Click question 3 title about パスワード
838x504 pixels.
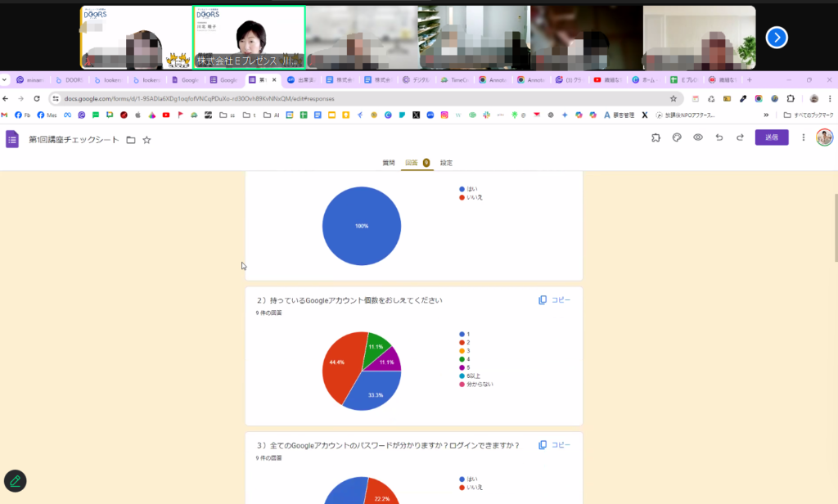click(388, 445)
